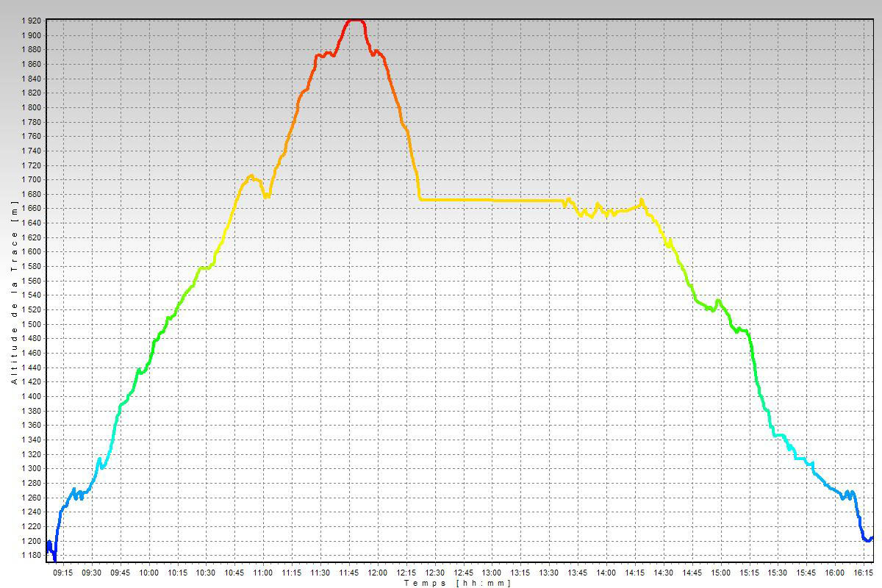Click the green bump on trace near 15:00

point(718,300)
